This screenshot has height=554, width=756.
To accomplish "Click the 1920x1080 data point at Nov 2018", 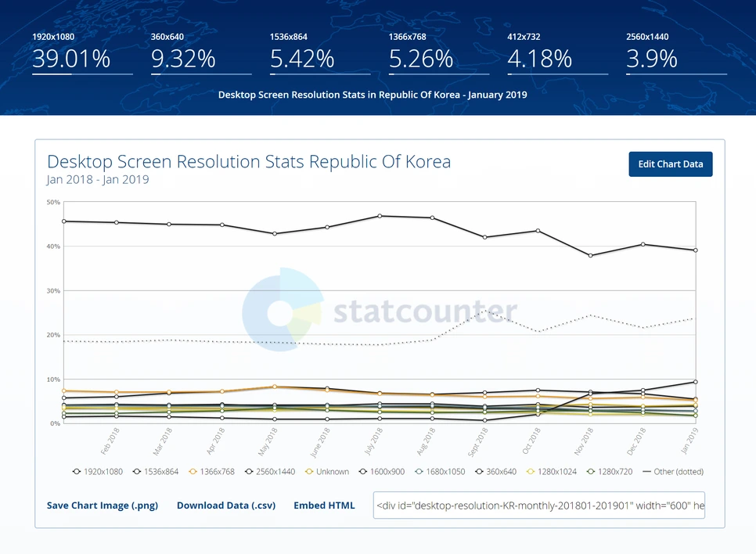I will 591,256.
